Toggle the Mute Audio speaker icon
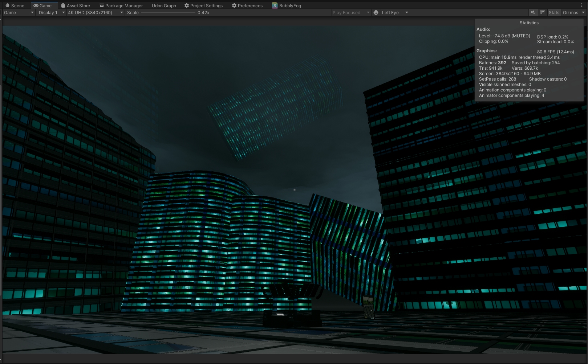The image size is (588, 364). pyautogui.click(x=533, y=12)
